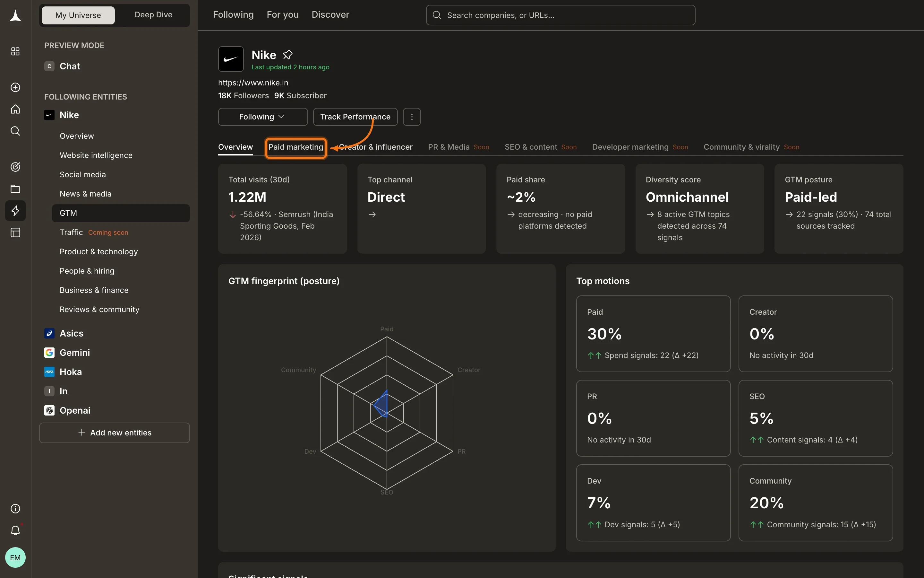This screenshot has height=578, width=924.
Task: Open Social media in sidebar
Action: (83, 175)
